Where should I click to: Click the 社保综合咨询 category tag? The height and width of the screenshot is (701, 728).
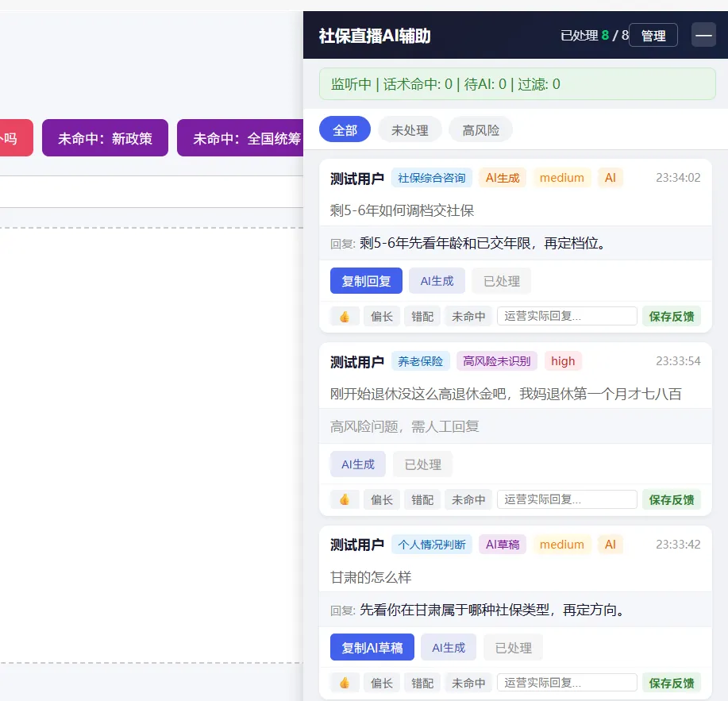pyautogui.click(x=431, y=178)
